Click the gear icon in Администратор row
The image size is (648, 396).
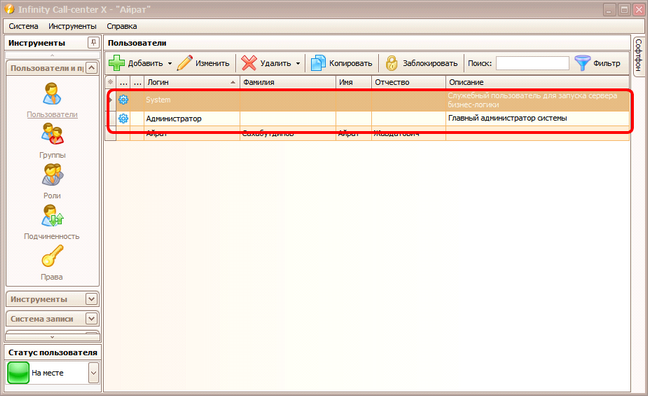pos(123,119)
